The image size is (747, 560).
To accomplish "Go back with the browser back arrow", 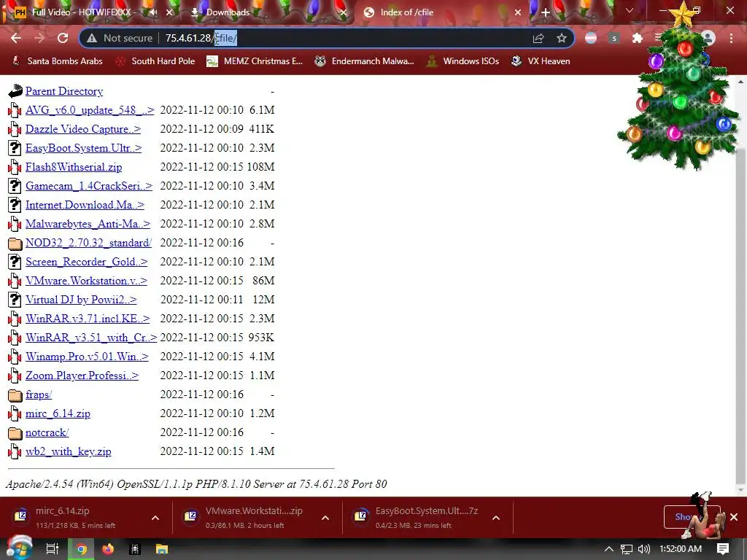I will [x=16, y=38].
